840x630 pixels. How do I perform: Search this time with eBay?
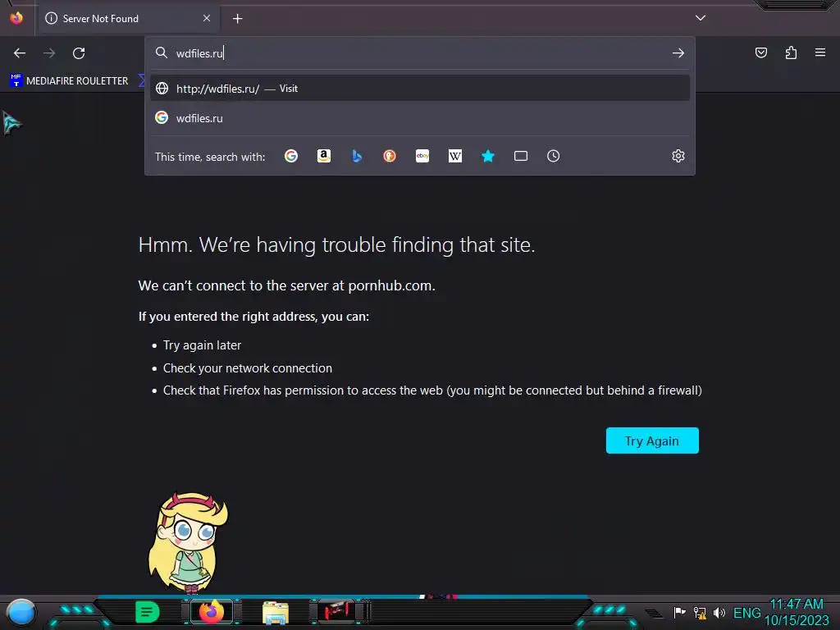pyautogui.click(x=422, y=156)
